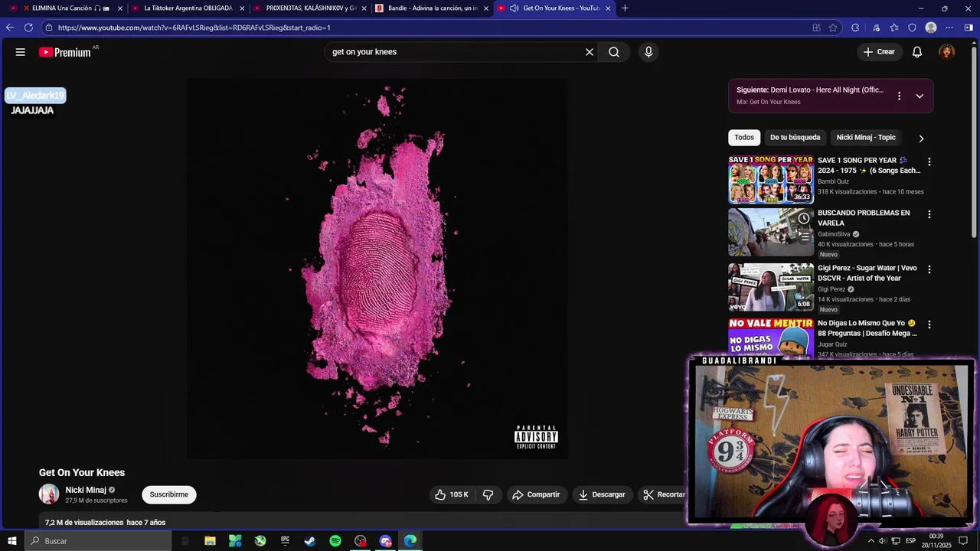Open more options for Gigi Perez Sugar Water
Image resolution: width=980 pixels, height=551 pixels.
pos(929,270)
